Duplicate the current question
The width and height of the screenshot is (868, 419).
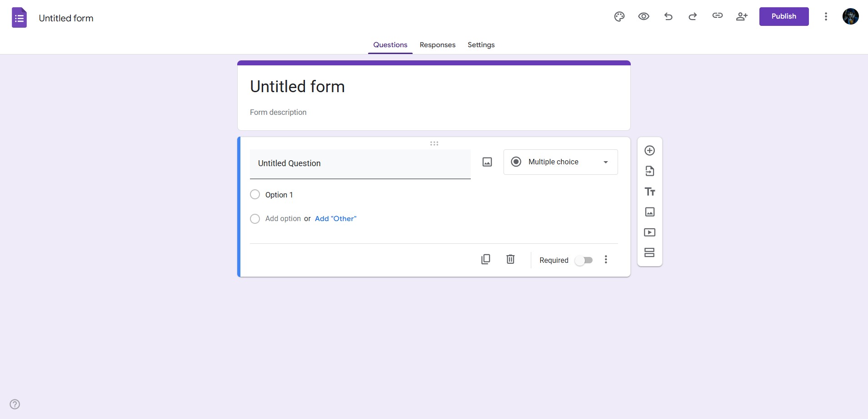[486, 259]
